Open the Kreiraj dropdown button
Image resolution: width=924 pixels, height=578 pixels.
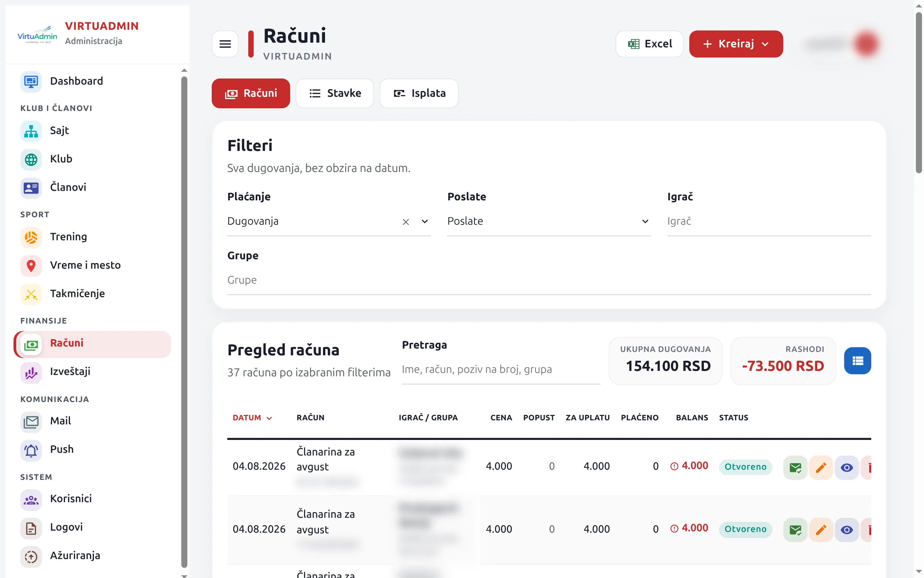(x=736, y=44)
